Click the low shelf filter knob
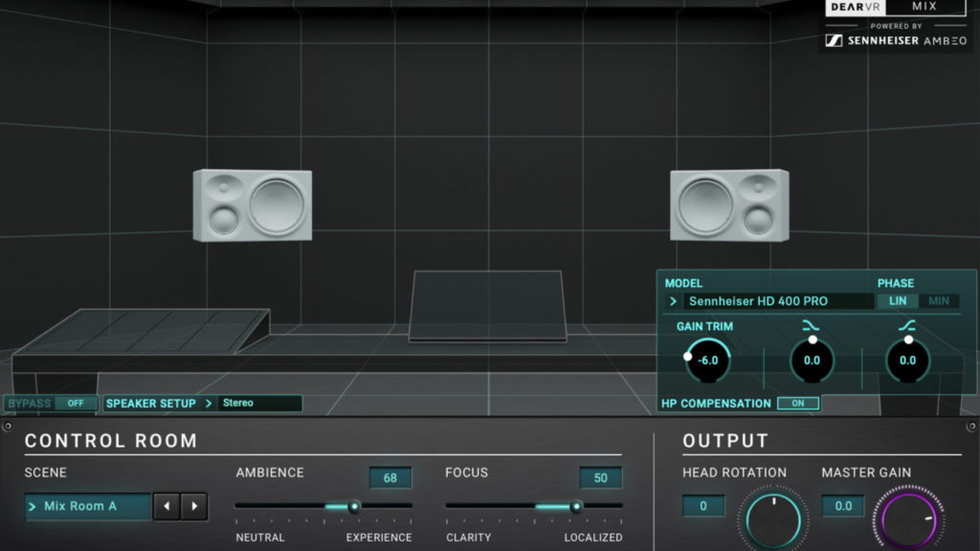 812,361
